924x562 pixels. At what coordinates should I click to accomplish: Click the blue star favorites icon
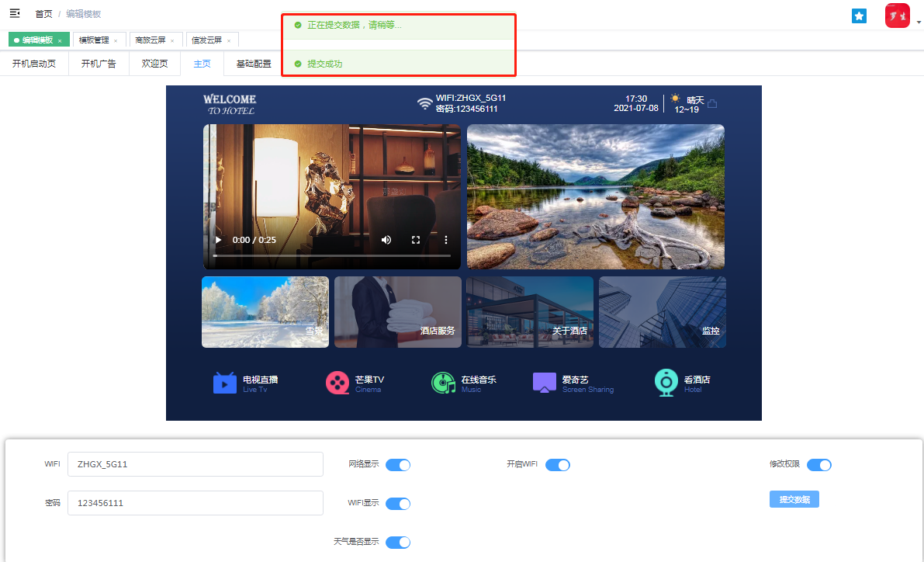point(859,16)
